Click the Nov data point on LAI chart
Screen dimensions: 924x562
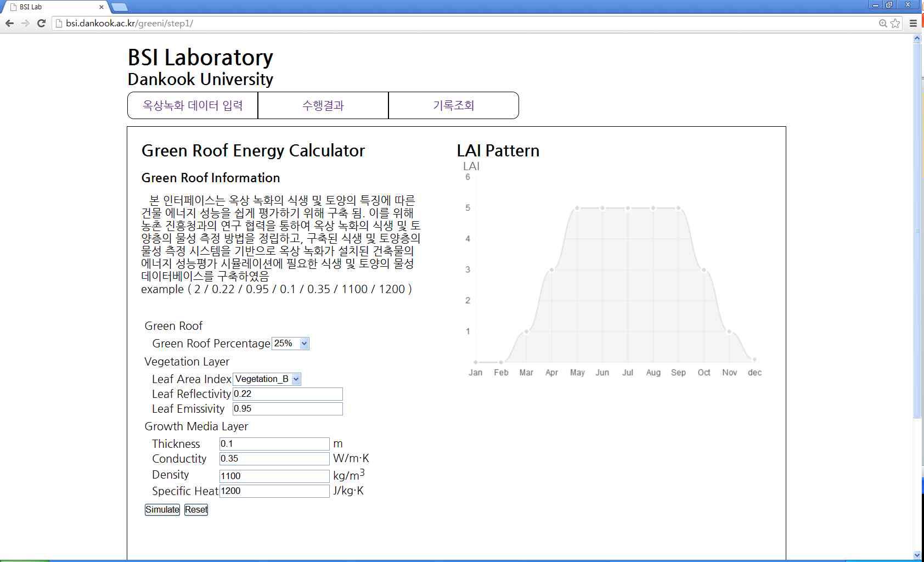(729, 331)
